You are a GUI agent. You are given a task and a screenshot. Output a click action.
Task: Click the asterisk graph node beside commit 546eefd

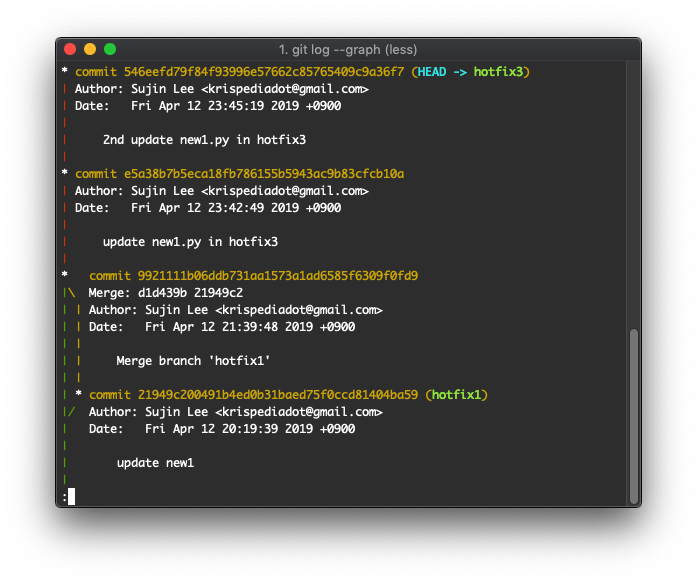point(65,71)
